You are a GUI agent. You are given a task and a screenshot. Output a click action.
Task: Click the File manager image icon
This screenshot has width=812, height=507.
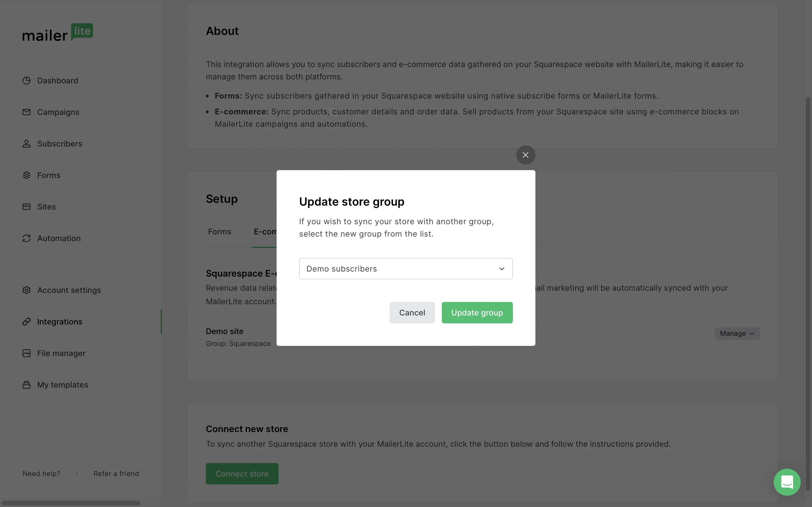pyautogui.click(x=27, y=353)
